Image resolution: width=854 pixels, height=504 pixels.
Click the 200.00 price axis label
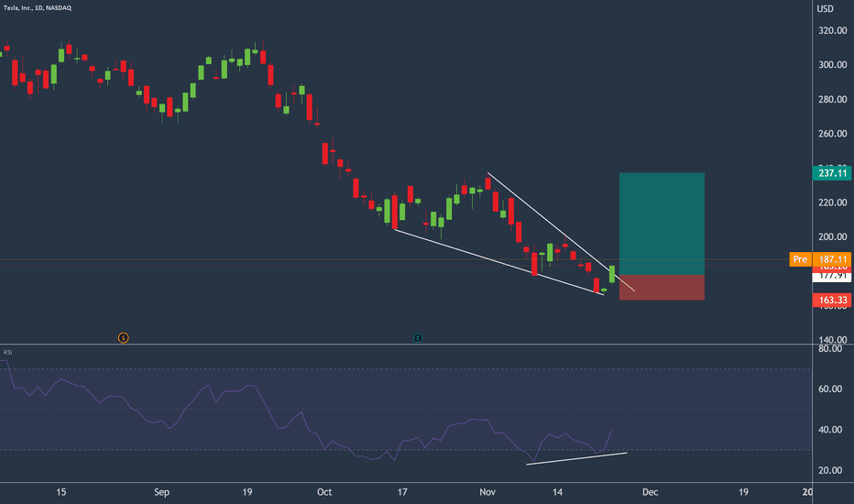coord(832,236)
